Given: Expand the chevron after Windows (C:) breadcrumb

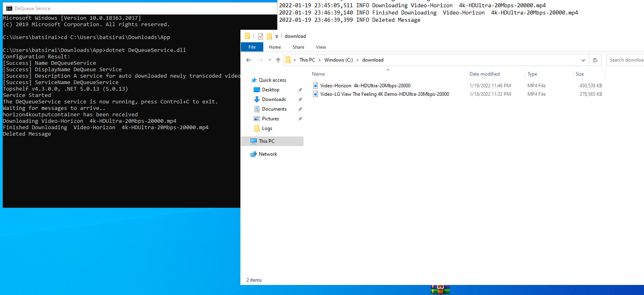Looking at the screenshot, I should [357, 60].
